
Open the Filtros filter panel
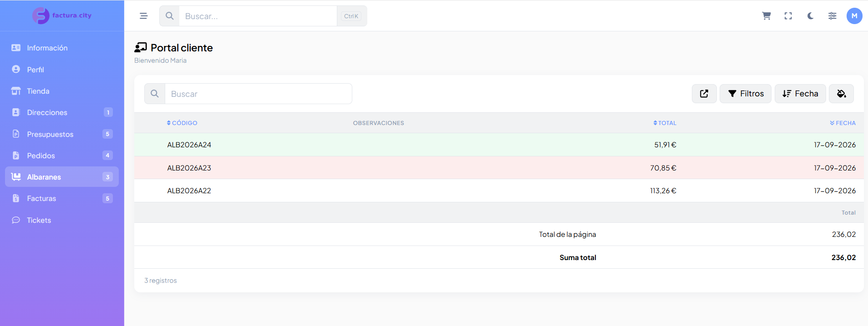746,94
